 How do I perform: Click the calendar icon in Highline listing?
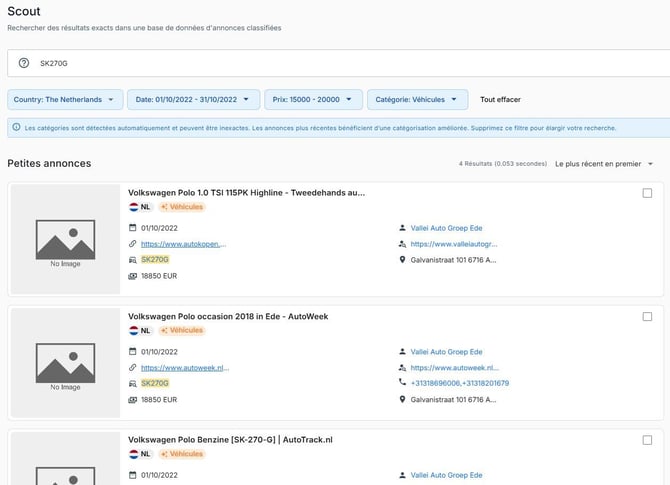click(x=132, y=228)
